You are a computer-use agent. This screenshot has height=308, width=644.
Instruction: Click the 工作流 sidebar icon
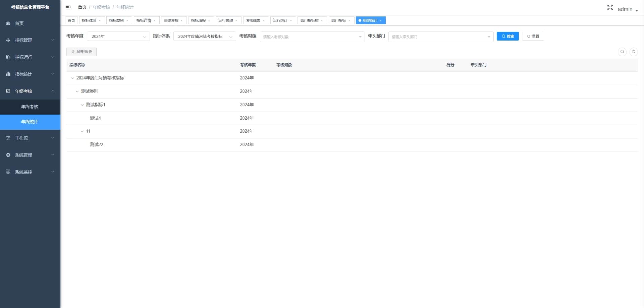8,138
